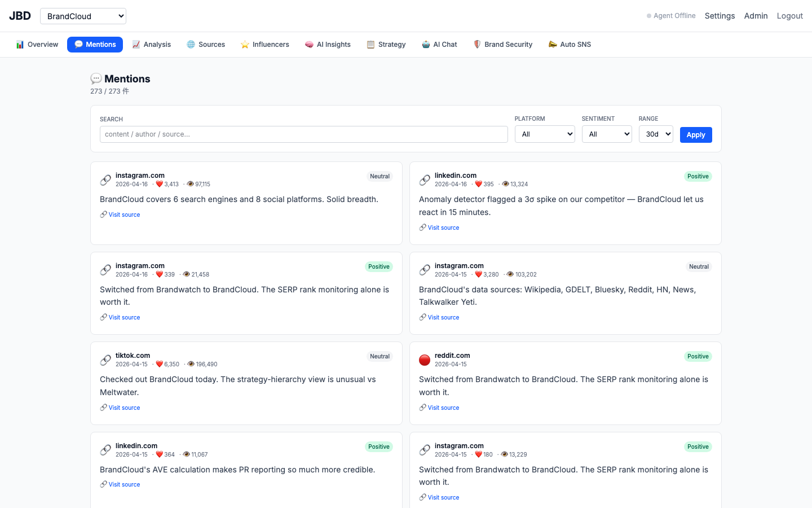Click link icon of the 364-likes linkedin mention
This screenshot has height=508, width=812.
(x=105, y=450)
